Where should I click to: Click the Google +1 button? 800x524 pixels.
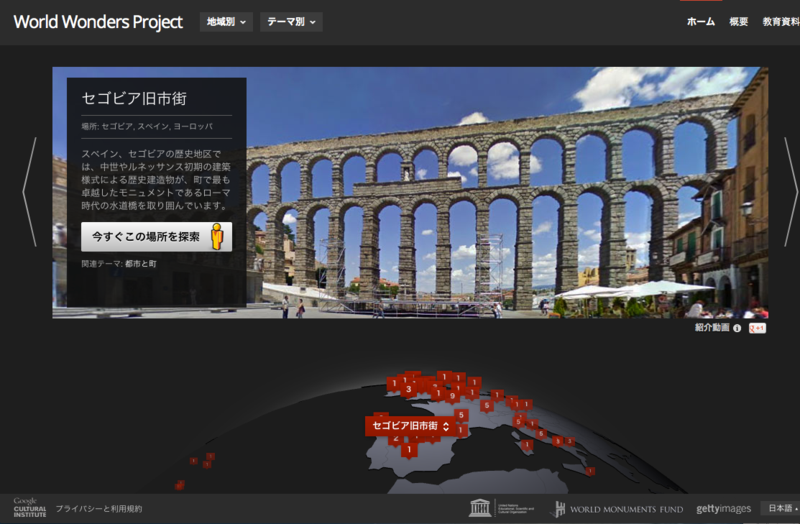pos(757,328)
